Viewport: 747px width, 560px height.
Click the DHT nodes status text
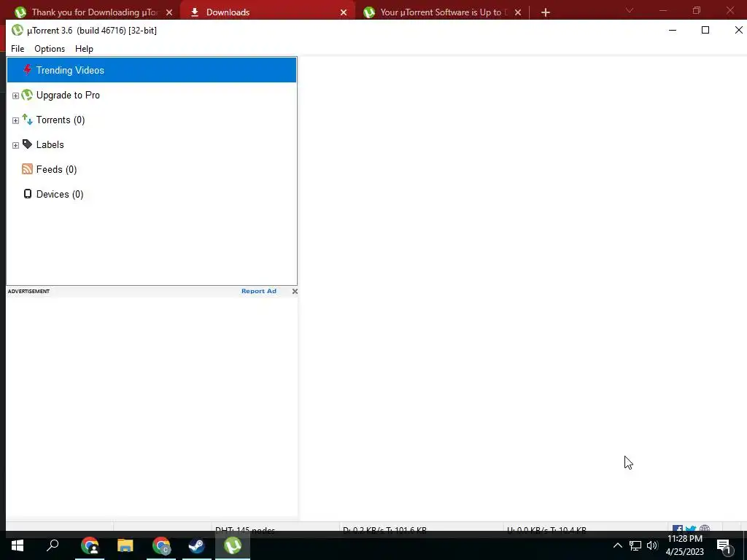[245, 529]
